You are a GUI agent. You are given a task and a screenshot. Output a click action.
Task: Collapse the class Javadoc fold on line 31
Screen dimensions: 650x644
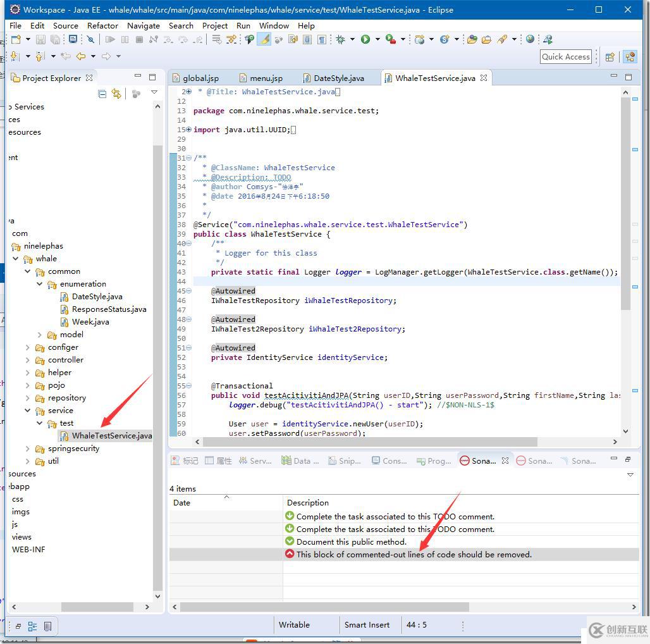point(189,158)
